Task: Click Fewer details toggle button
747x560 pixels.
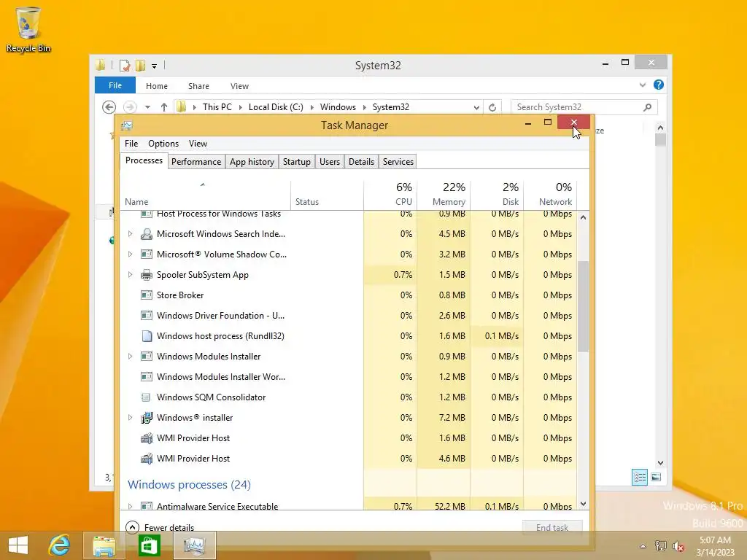Action: pyautogui.click(x=160, y=527)
